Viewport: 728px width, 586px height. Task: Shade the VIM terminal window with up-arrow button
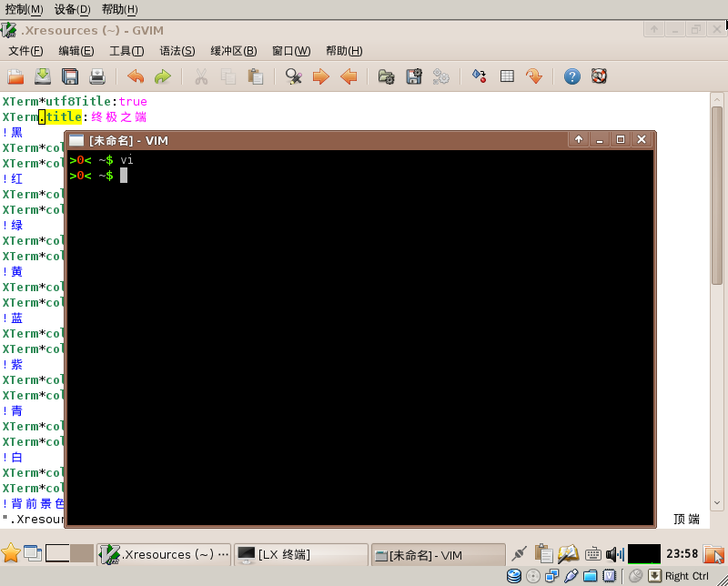click(x=579, y=139)
